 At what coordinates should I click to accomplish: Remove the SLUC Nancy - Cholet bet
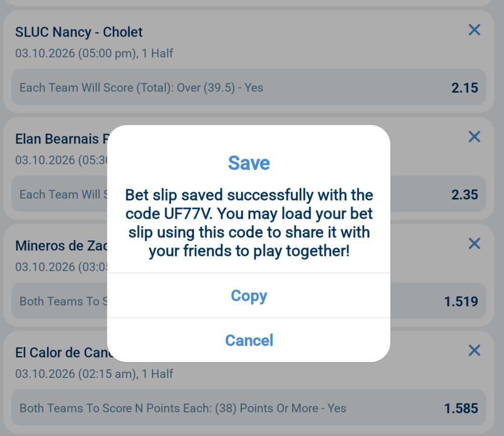coord(474,30)
